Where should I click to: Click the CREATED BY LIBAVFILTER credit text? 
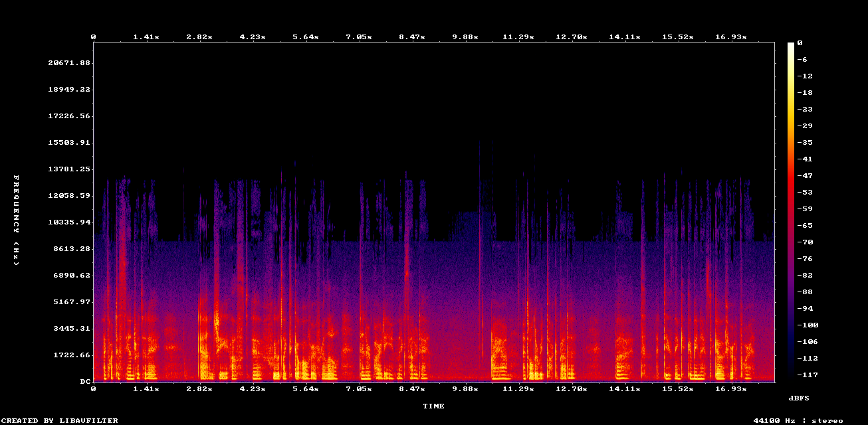click(58, 420)
